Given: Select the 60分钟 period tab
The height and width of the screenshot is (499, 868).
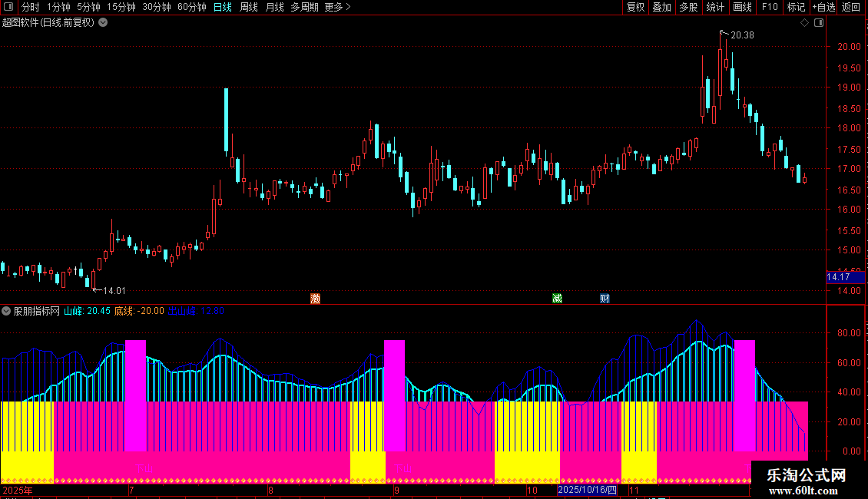Looking at the screenshot, I should [x=192, y=7].
